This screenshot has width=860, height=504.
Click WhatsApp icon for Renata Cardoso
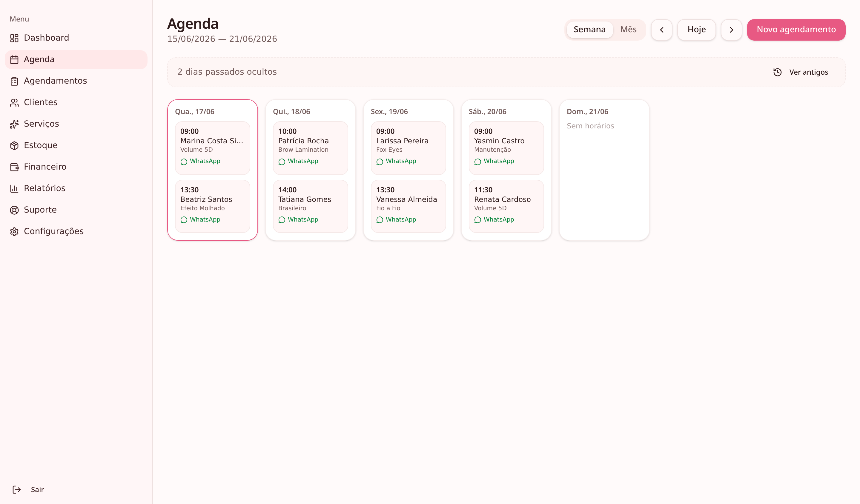point(478,220)
